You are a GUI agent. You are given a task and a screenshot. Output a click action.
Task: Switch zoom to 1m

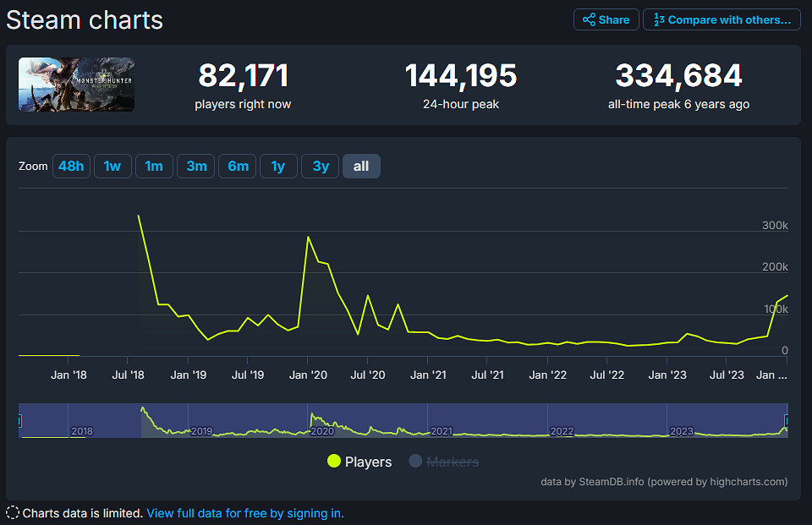click(x=154, y=166)
